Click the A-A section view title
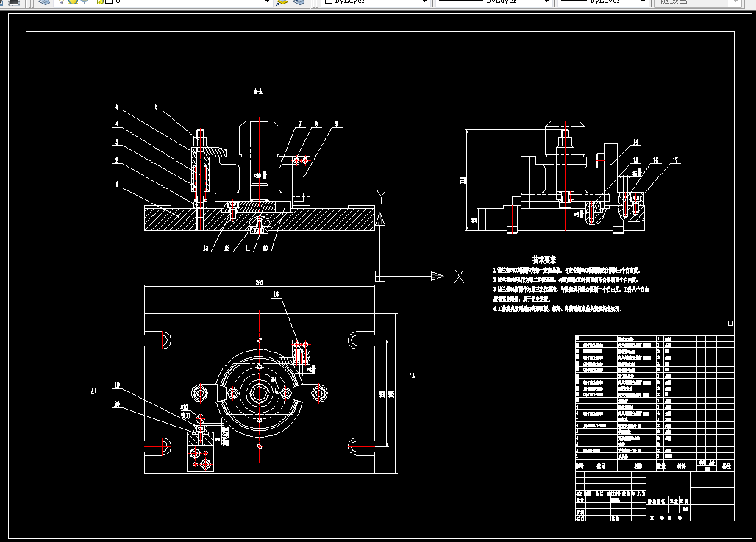 (258, 91)
